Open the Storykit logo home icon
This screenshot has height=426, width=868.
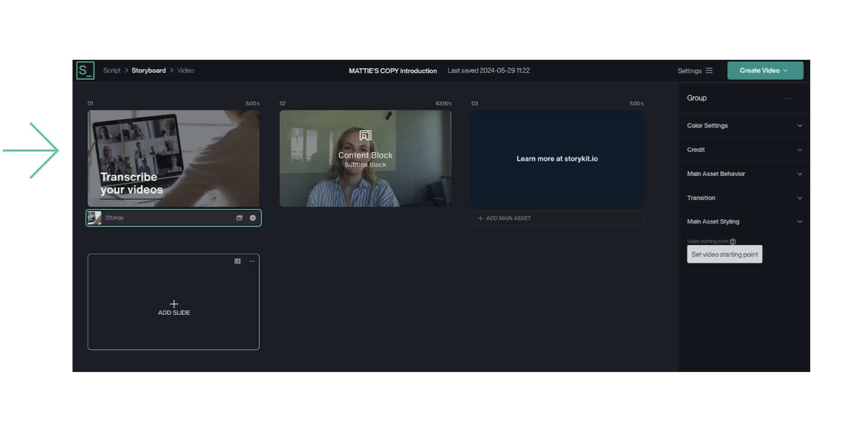point(85,70)
